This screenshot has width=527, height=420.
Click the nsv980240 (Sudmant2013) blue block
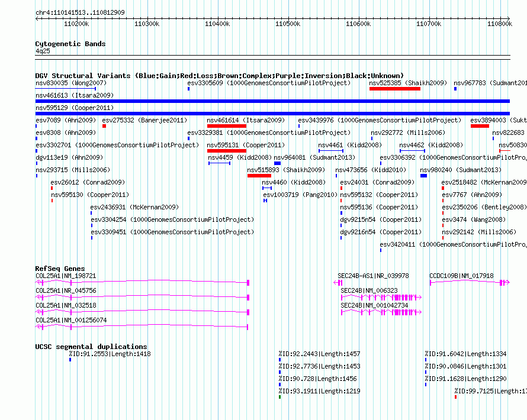tap(423, 176)
